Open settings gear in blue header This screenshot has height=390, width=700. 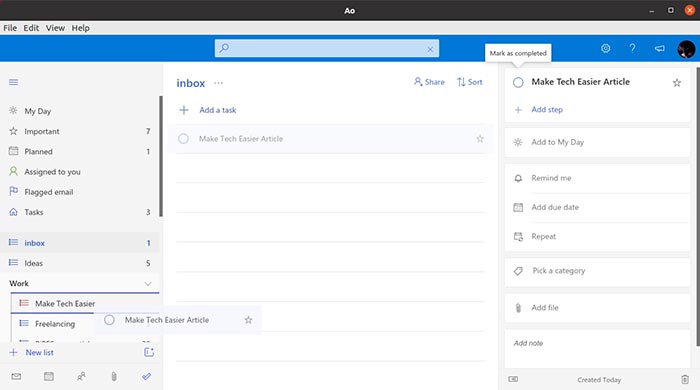(x=605, y=48)
